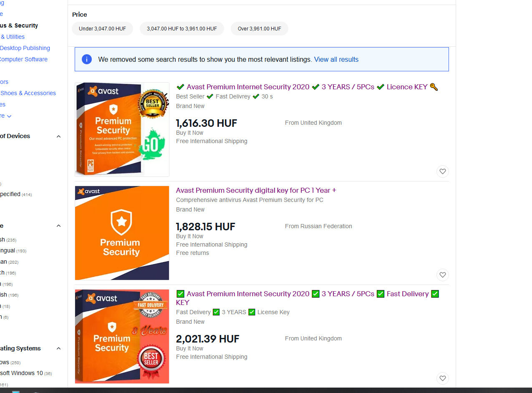Click subtitle 'Comprehensive antivirus Avast Premium Security for PC'
This screenshot has width=532, height=393.
click(250, 200)
